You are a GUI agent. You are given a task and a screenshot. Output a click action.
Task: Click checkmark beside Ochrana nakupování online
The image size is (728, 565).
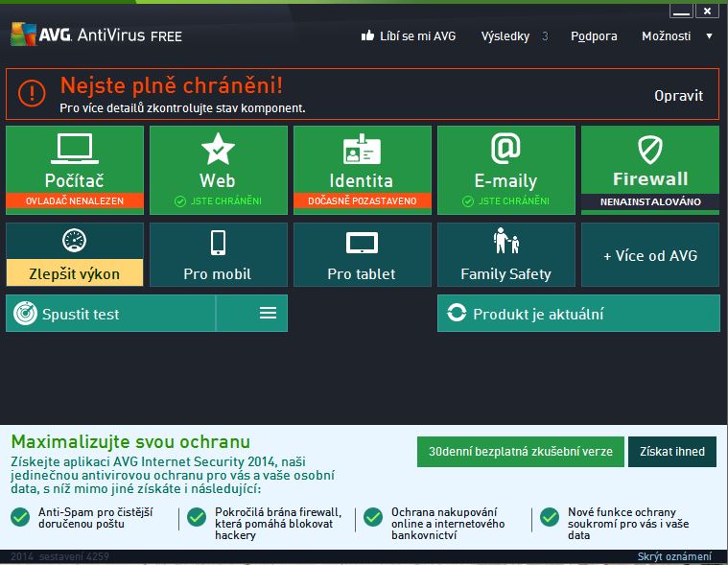click(x=373, y=517)
